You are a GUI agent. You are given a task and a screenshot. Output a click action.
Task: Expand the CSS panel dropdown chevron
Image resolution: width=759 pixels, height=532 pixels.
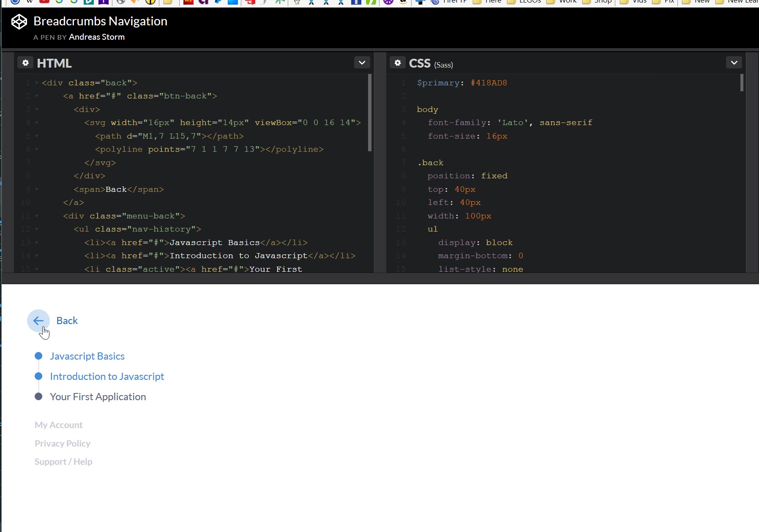[734, 63]
